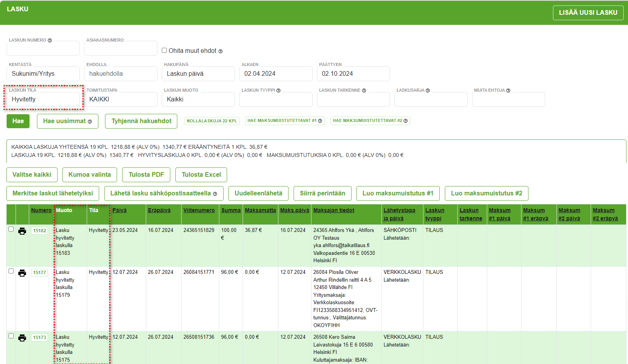This screenshot has width=628, height=364.
Task: Sort table by Viitenumero column header
Action: tap(199, 210)
